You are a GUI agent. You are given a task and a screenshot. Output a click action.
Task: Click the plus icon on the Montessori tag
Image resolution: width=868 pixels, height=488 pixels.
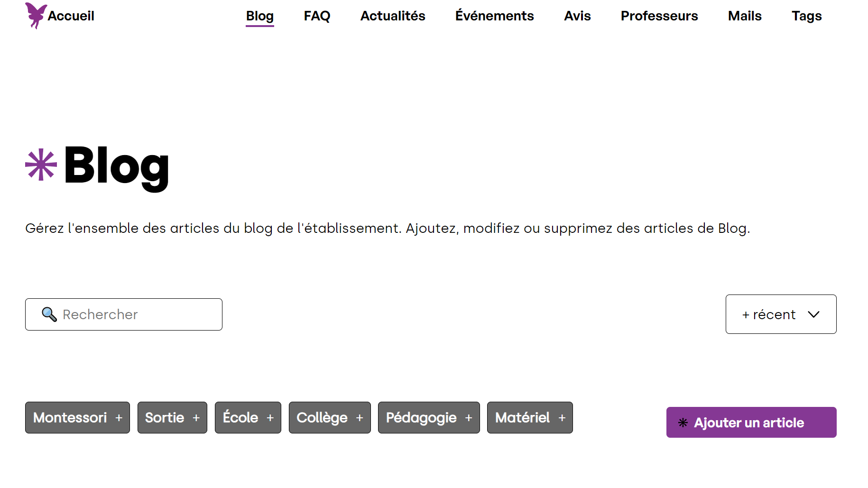pyautogui.click(x=119, y=418)
